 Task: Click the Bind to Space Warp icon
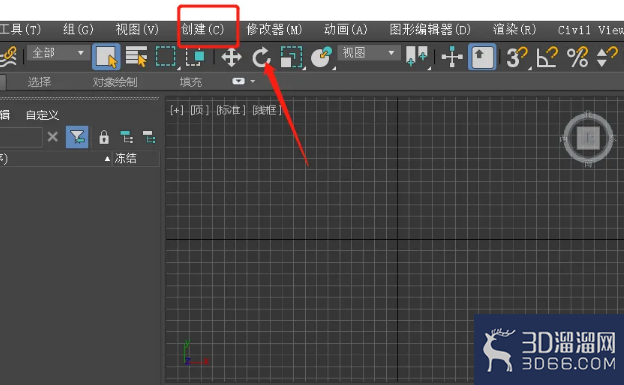coord(9,57)
